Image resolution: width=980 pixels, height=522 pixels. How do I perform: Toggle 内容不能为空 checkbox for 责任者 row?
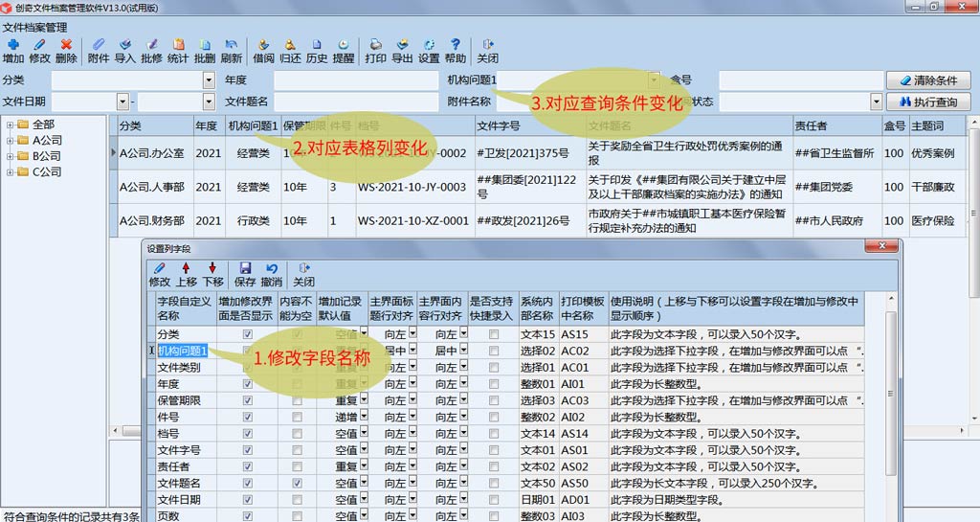(x=297, y=467)
